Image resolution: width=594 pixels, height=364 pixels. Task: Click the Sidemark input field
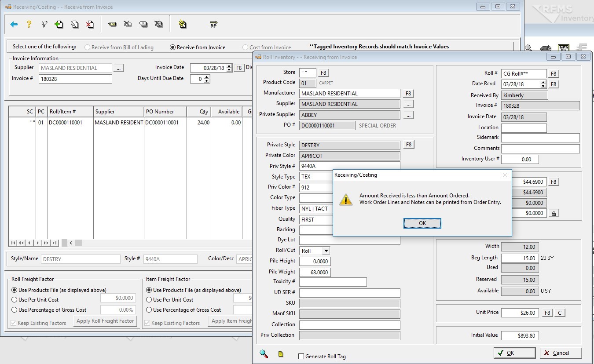coord(540,138)
